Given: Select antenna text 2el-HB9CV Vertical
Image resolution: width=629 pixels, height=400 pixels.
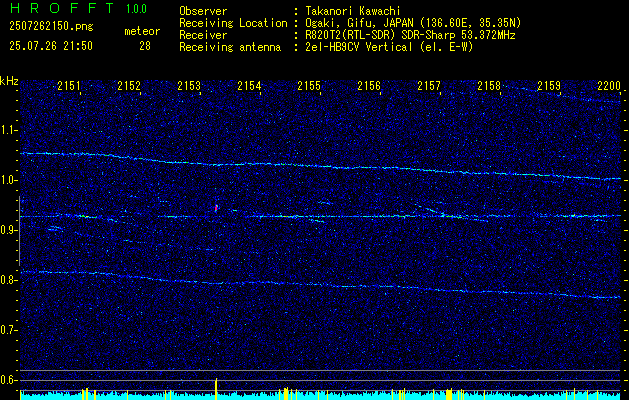Looking at the screenshot, I should point(359,47).
